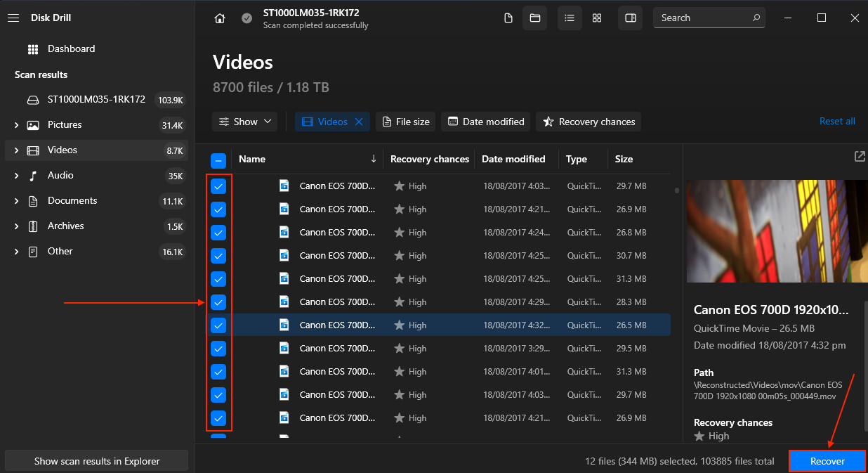Click the Pictures category icon
The height and width of the screenshot is (473, 868).
click(33, 125)
